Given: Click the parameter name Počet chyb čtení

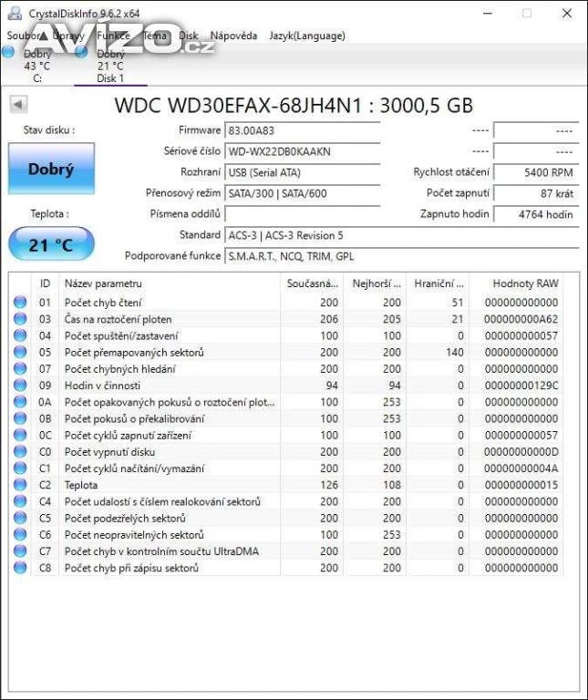Looking at the screenshot, I should tap(103, 303).
